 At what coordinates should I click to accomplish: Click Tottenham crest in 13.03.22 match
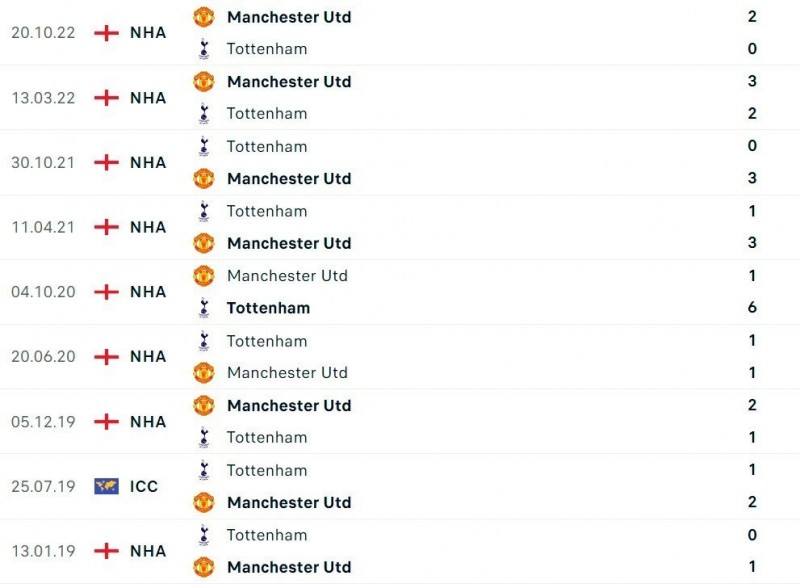pyautogui.click(x=204, y=113)
